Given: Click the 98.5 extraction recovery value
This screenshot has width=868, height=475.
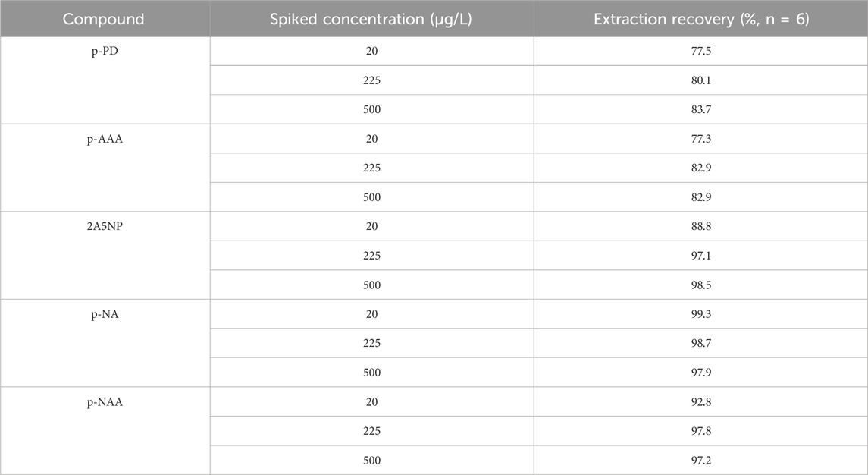Looking at the screenshot, I should [700, 285].
